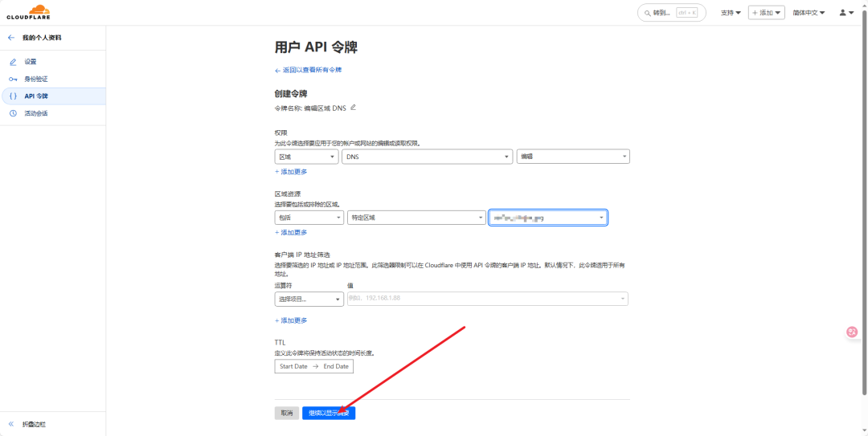This screenshot has width=868, height=436.
Task: Open the 添加 dropdown button
Action: pyautogui.click(x=766, y=13)
